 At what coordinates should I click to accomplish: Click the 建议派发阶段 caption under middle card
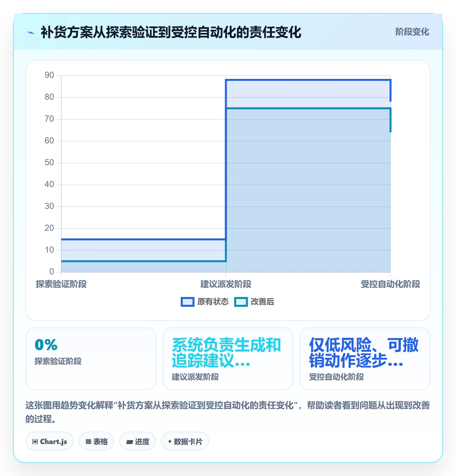(x=195, y=377)
